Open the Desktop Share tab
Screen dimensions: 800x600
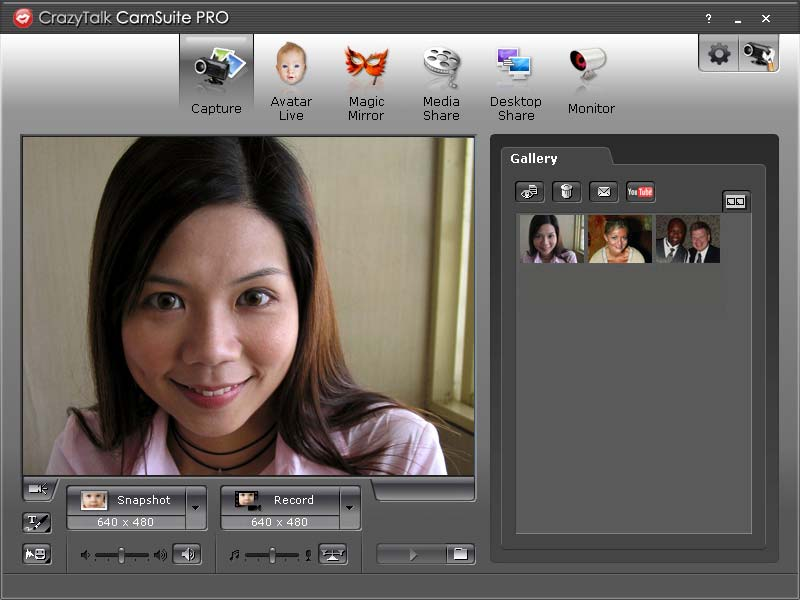tap(516, 81)
